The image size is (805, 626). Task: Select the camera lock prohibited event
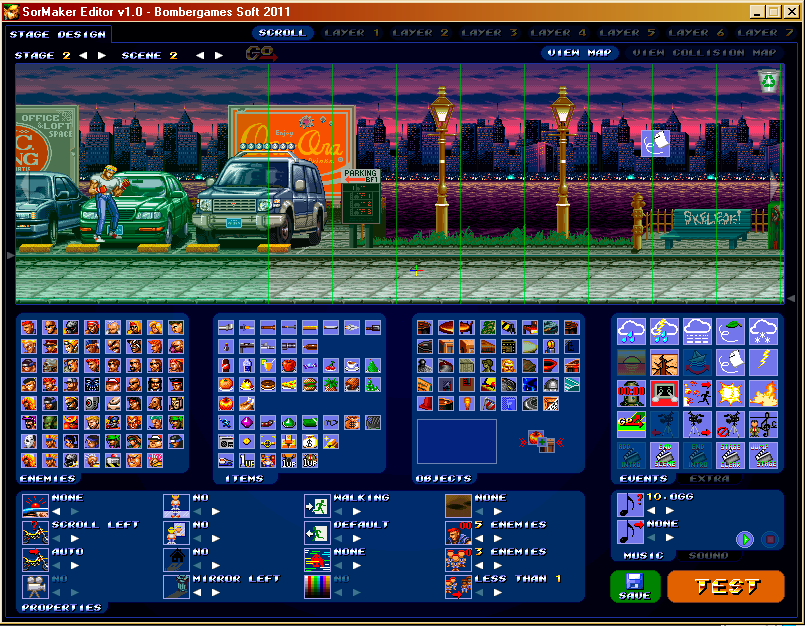point(730,424)
